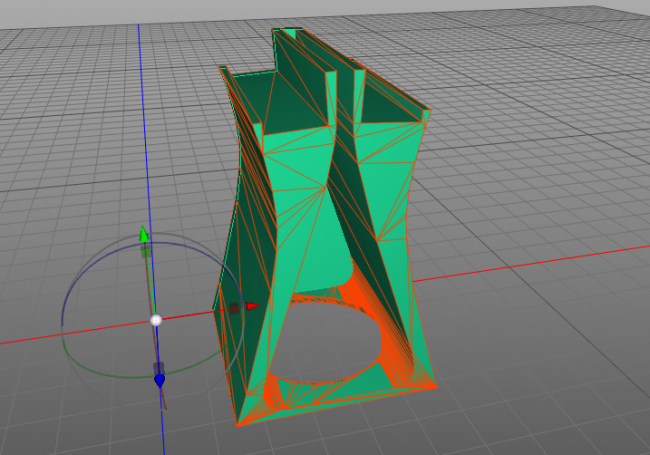Click the green Y-axis arrow of the gizmo
The width and height of the screenshot is (650, 455).
pyautogui.click(x=144, y=234)
